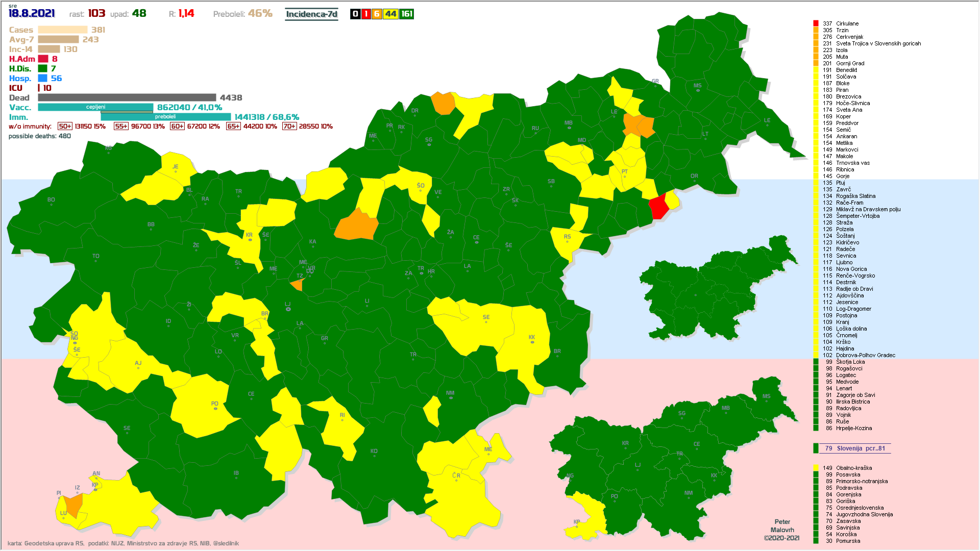Select the 60+ age group box

(177, 126)
